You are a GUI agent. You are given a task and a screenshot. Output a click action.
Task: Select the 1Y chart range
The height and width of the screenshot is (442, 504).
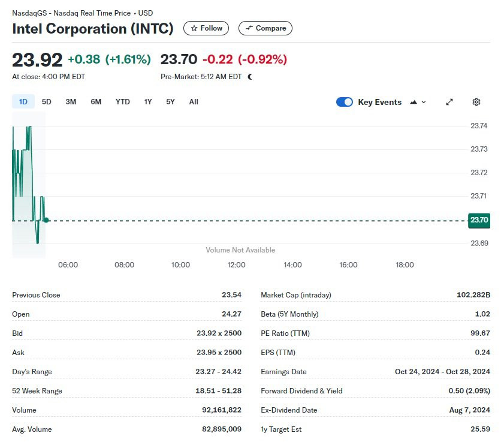coord(147,101)
